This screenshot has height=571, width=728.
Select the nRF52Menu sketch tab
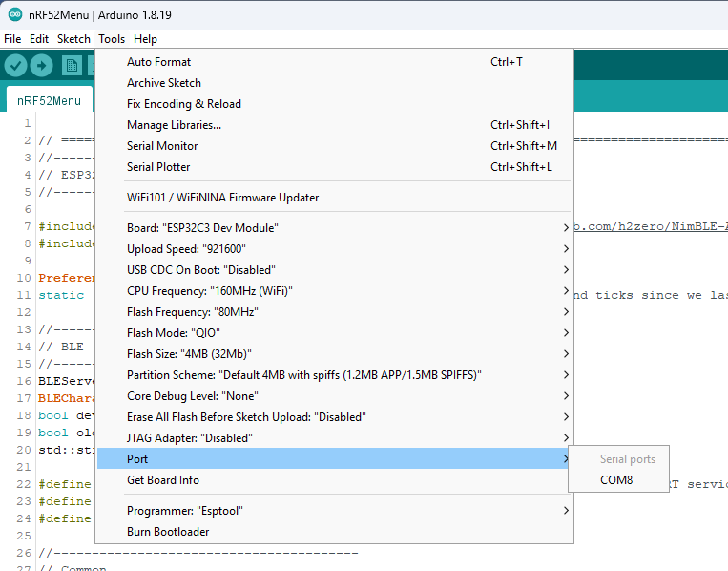coord(49,101)
